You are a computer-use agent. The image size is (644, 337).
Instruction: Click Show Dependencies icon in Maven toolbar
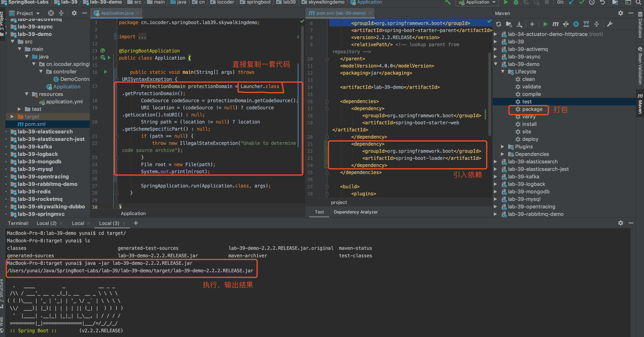[x=586, y=24]
